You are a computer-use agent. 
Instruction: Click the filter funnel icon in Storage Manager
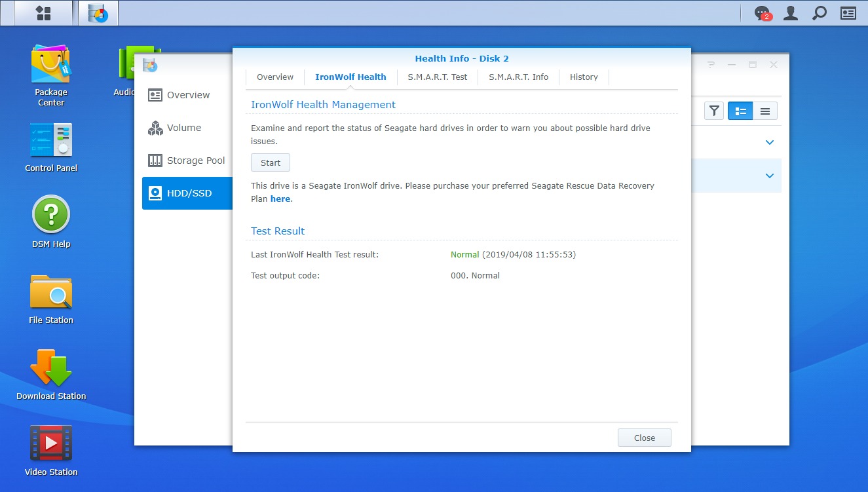tap(714, 111)
